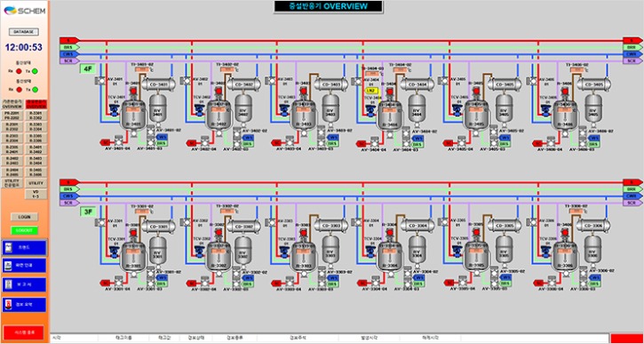The width and height of the screenshot is (644, 344).
Task: Open R-3303 R-3304 screen
Action: tap(36, 127)
